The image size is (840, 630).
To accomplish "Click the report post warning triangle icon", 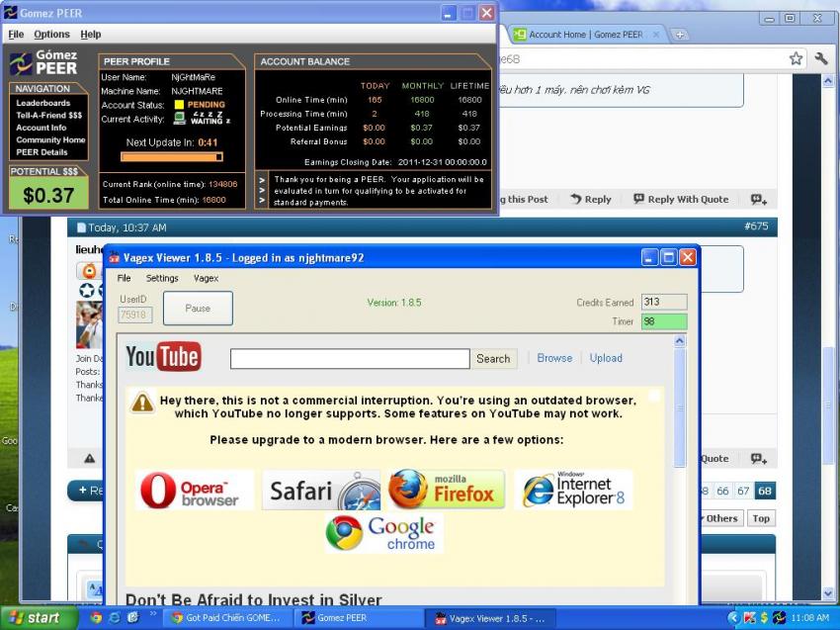I will pos(90,459).
